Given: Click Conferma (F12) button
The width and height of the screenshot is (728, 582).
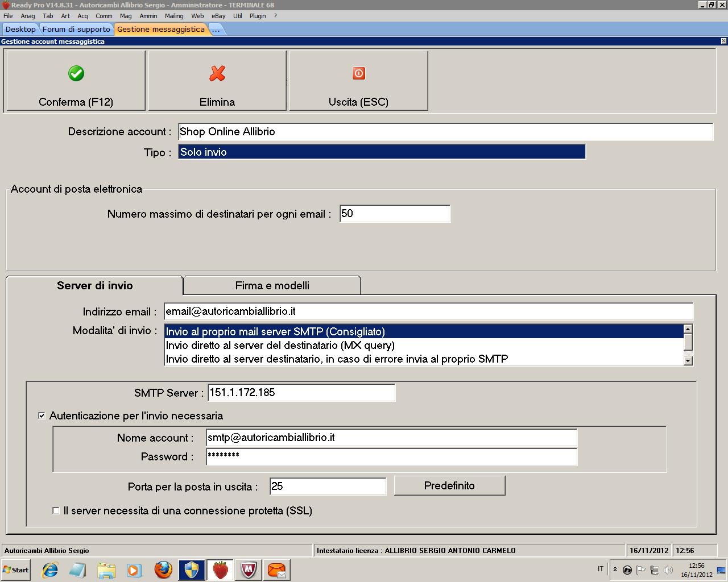Looking at the screenshot, I should click(76, 81).
